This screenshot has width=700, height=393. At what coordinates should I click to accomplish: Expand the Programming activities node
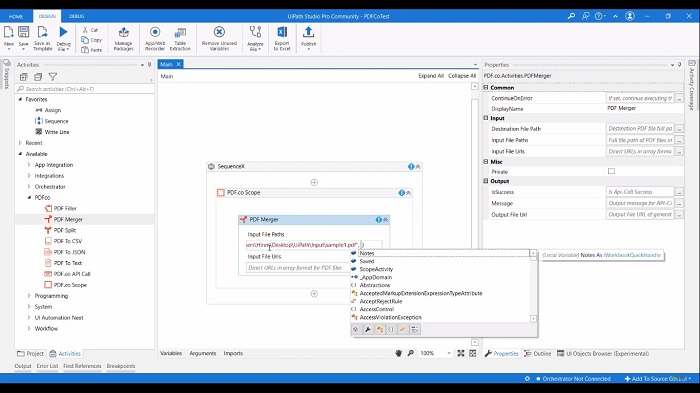click(29, 296)
